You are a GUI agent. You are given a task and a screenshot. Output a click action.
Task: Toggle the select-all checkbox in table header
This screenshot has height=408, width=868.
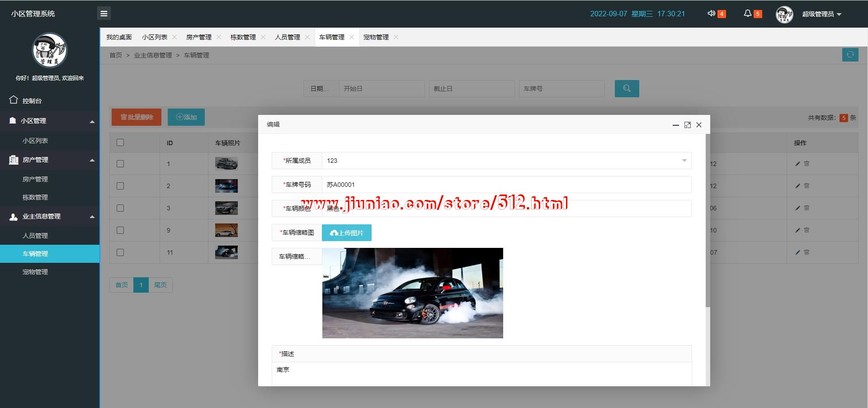(120, 143)
